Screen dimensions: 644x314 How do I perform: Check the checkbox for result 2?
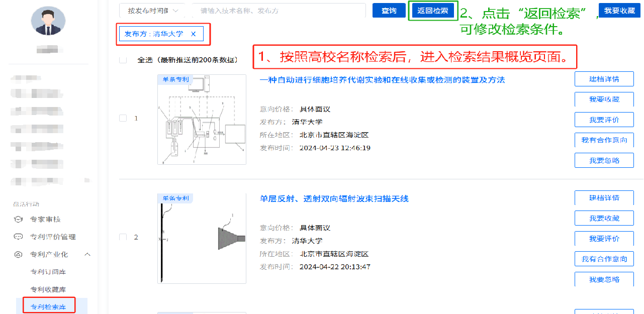coord(123,237)
